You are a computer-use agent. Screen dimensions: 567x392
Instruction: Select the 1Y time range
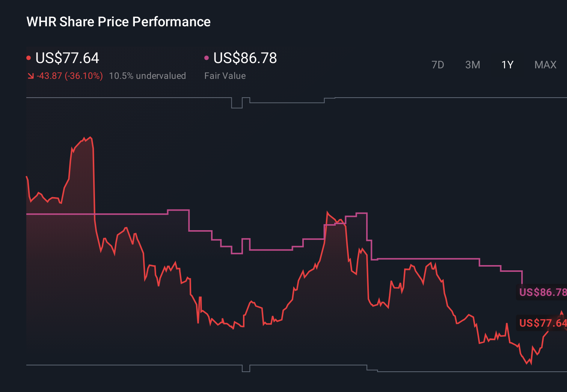(x=507, y=65)
